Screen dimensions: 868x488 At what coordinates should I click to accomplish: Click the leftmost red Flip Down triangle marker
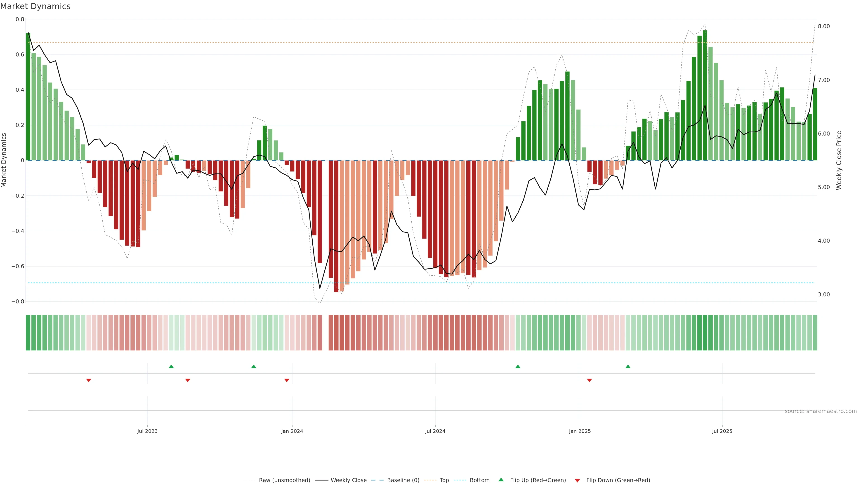coord(89,380)
